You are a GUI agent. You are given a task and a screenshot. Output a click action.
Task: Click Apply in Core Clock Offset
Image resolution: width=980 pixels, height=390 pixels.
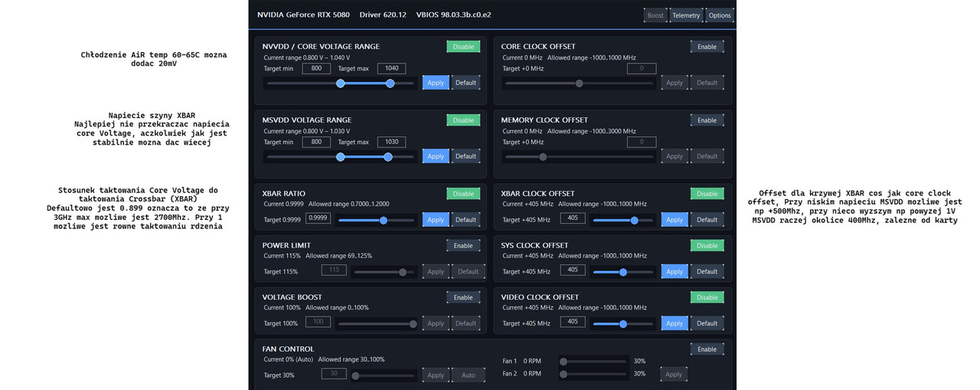click(x=675, y=83)
